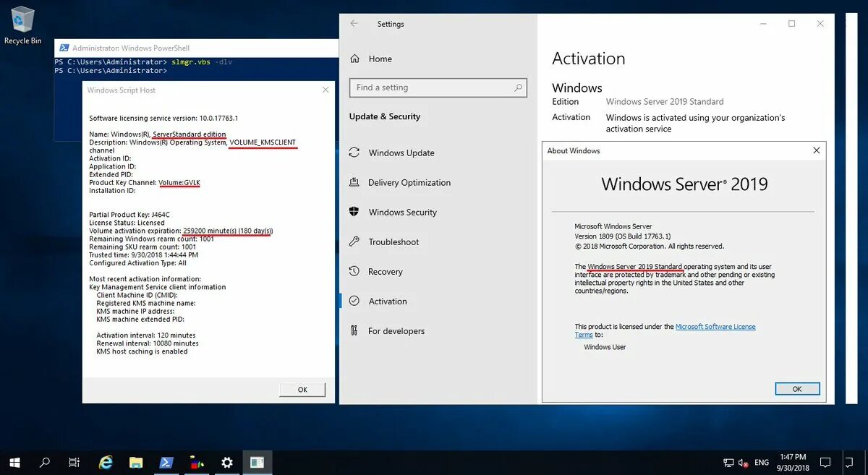
Task: Close the Settings window
Action: click(x=820, y=24)
